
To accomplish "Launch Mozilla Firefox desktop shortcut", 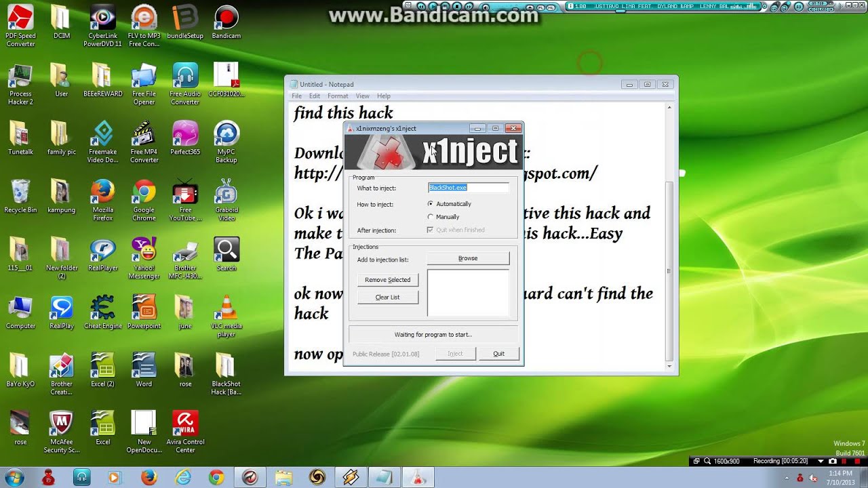I will point(103,200).
